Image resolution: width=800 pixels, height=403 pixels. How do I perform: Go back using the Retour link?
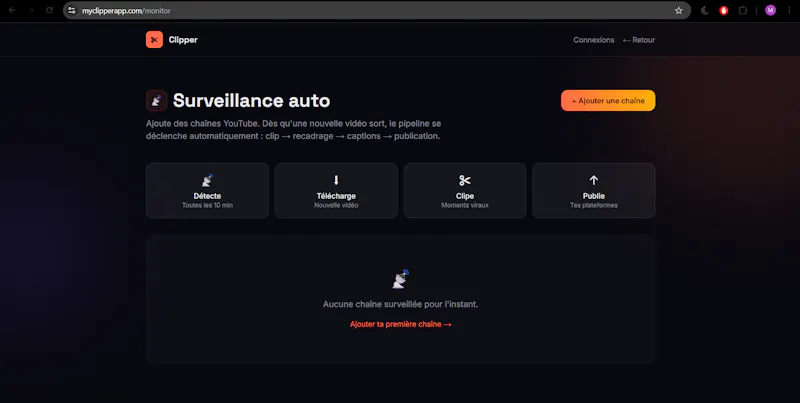[639, 40]
